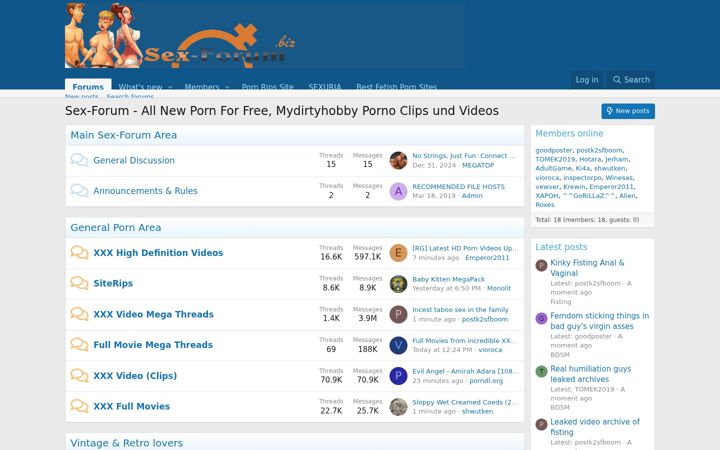The width and height of the screenshot is (720, 450).
Task: Click the Emperor2011 'E' avatar
Action: 398,253
